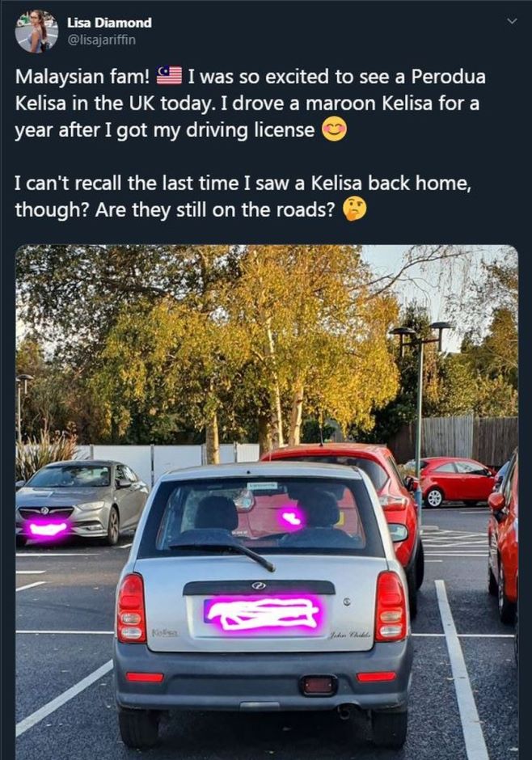Click the John Childs dealer sticker
532x760 pixels.
(349, 635)
